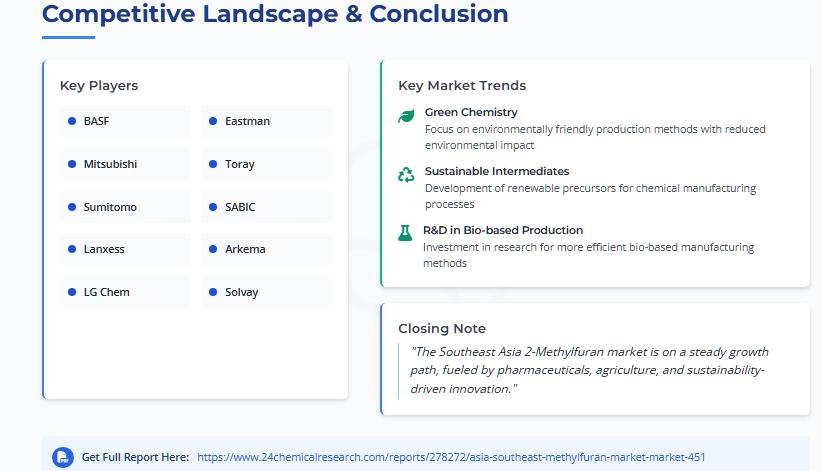Click the description about renewable precursors development
Viewport: 822px width, 471px height.
[x=590, y=196]
